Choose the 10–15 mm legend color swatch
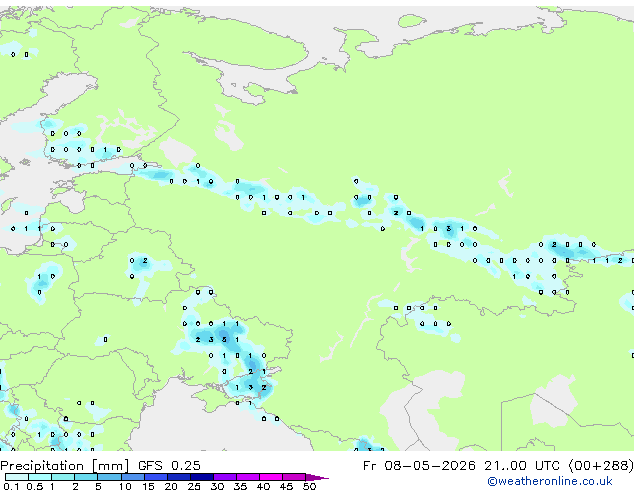The image size is (634, 490). [132, 477]
